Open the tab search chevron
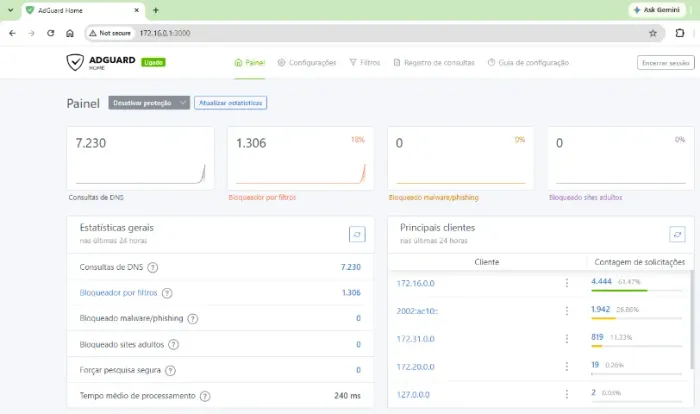The width and height of the screenshot is (700, 414). pos(11,10)
